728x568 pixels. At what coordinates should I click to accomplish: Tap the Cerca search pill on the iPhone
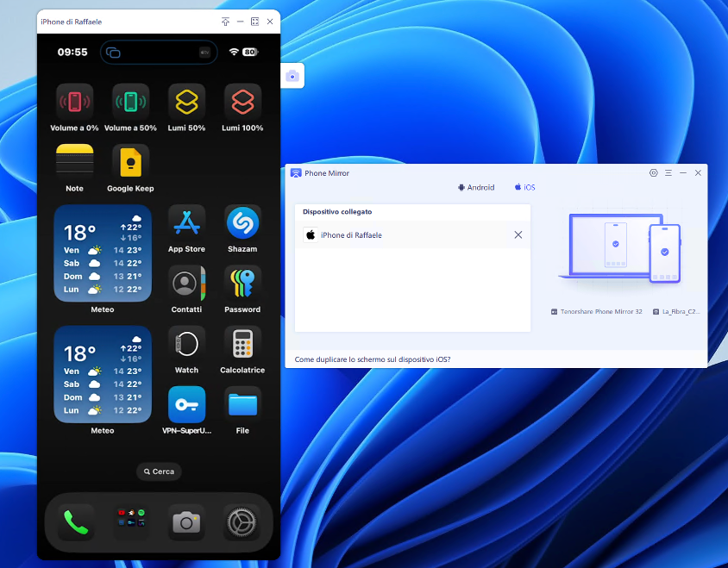coord(159,471)
